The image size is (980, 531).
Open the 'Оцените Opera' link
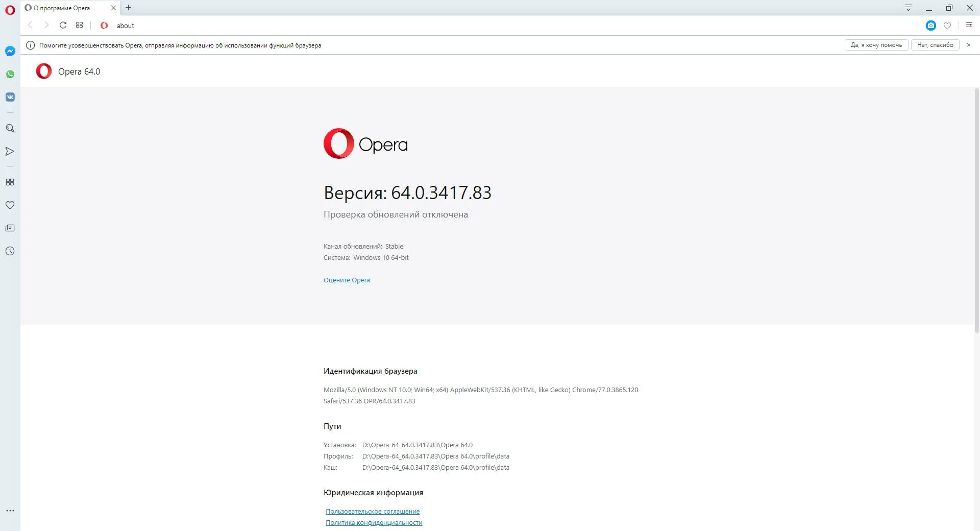[x=347, y=280]
